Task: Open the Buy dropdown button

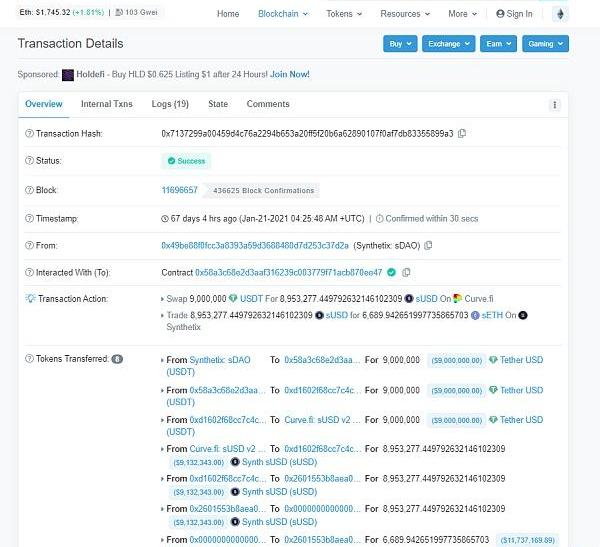Action: coord(399,44)
